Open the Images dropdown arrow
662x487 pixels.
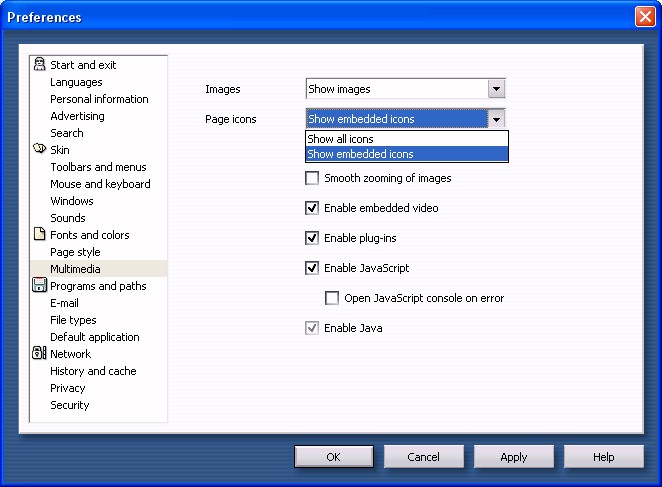click(496, 89)
